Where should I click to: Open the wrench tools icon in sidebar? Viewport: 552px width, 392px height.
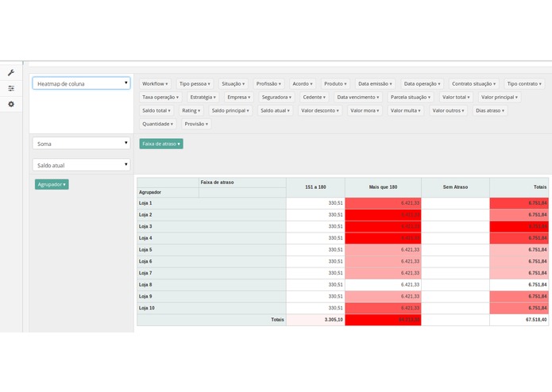point(11,73)
